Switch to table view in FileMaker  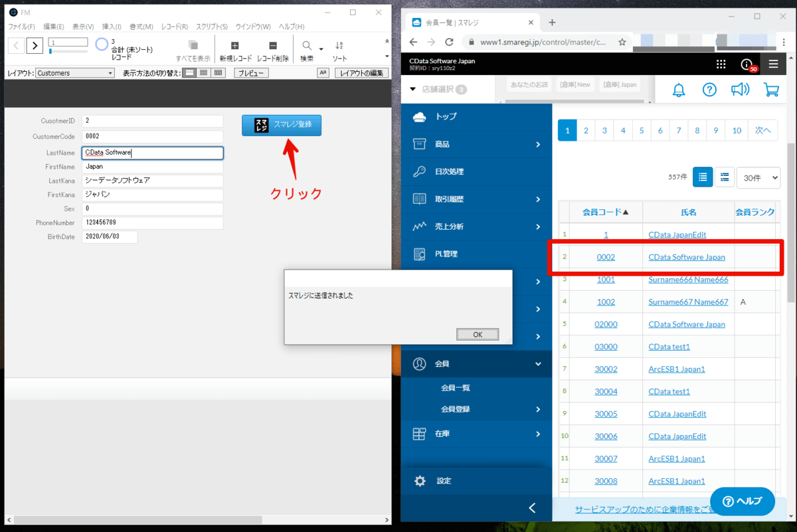coord(219,72)
